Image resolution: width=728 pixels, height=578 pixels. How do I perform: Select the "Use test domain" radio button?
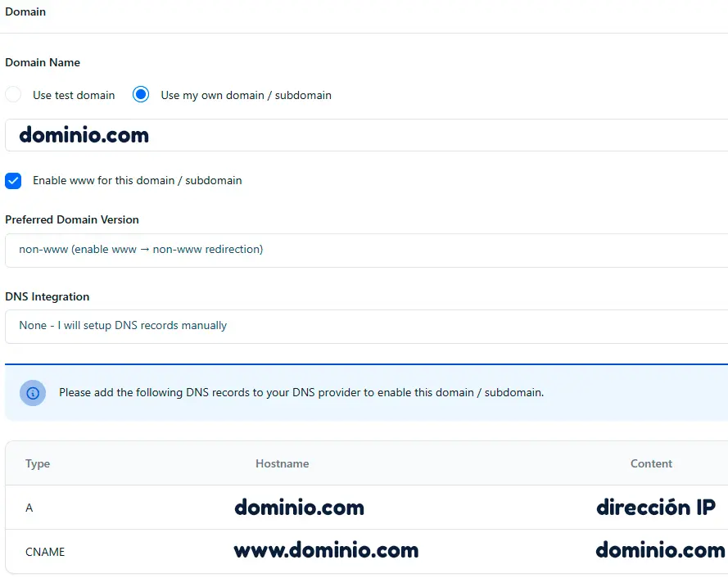[x=13, y=95]
